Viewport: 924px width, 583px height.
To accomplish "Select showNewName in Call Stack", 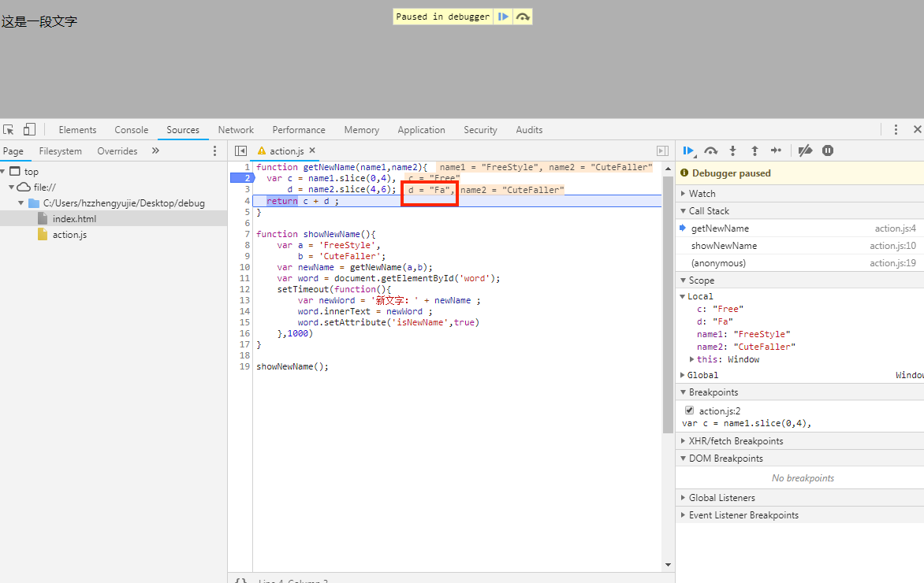I will pyautogui.click(x=724, y=246).
